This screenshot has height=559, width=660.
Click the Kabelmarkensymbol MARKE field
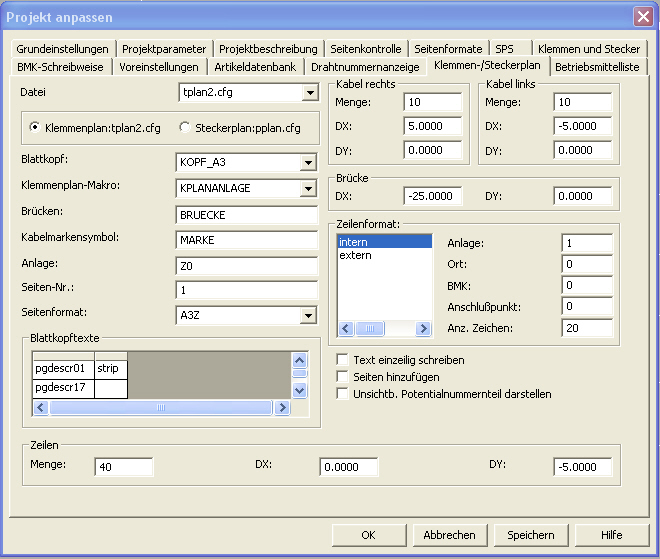(247, 240)
